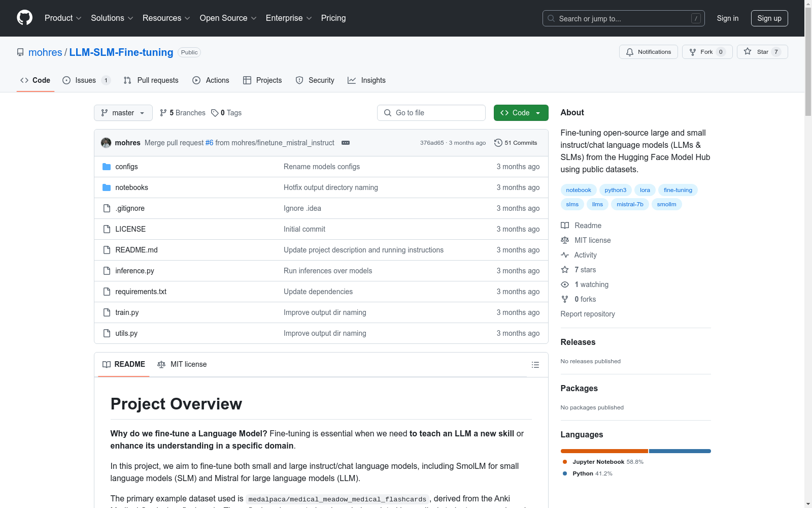
Task: Go to the mohres user profile
Action: (45, 52)
